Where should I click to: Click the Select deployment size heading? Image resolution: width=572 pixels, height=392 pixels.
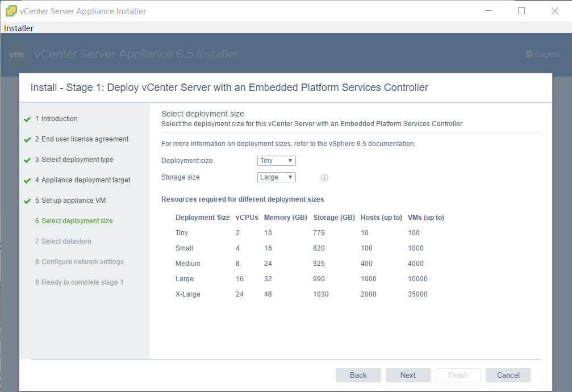point(203,114)
